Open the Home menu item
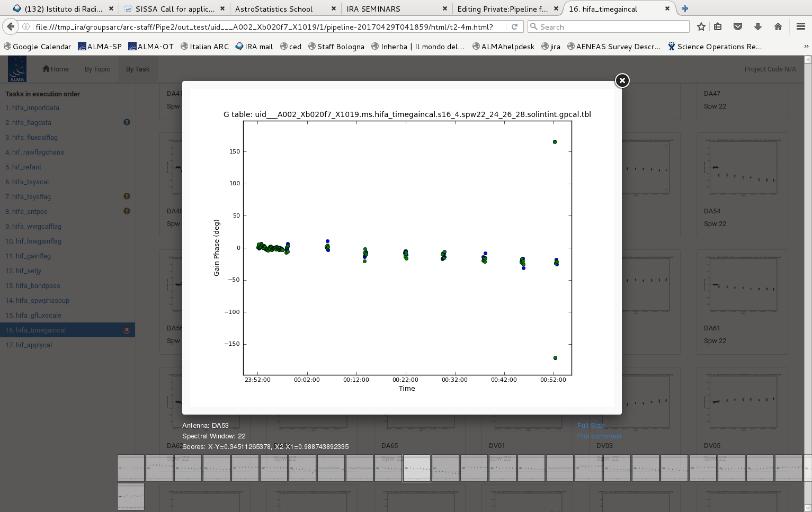The width and height of the screenshot is (812, 512). click(56, 69)
